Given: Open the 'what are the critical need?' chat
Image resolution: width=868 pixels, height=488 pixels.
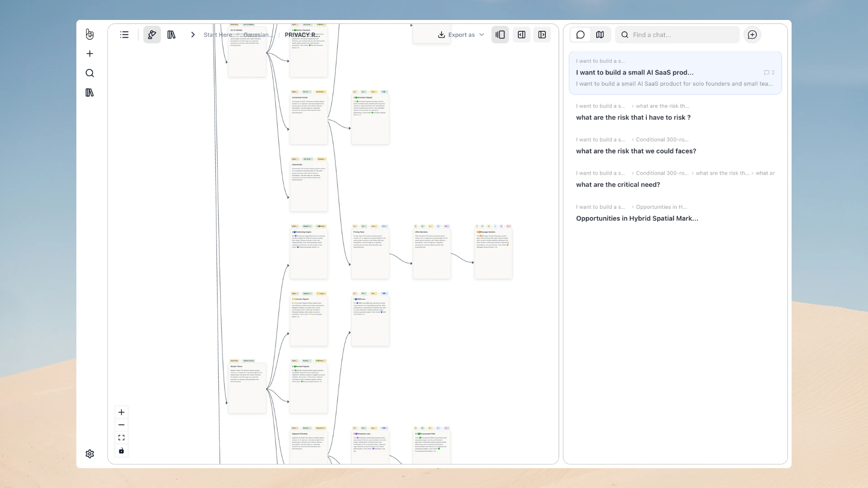Looking at the screenshot, I should click(x=618, y=184).
